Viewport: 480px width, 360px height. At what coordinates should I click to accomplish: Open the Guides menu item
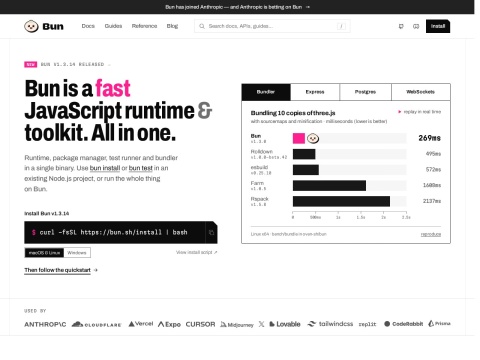(113, 26)
